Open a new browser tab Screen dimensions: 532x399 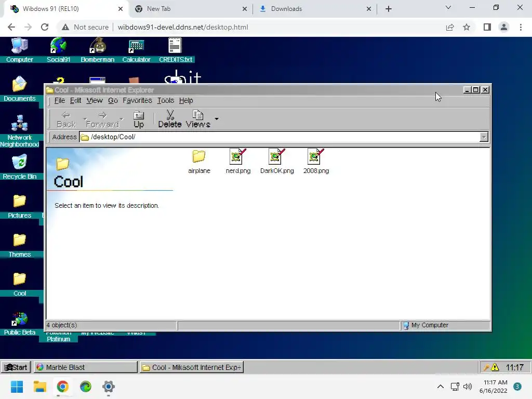pos(389,9)
